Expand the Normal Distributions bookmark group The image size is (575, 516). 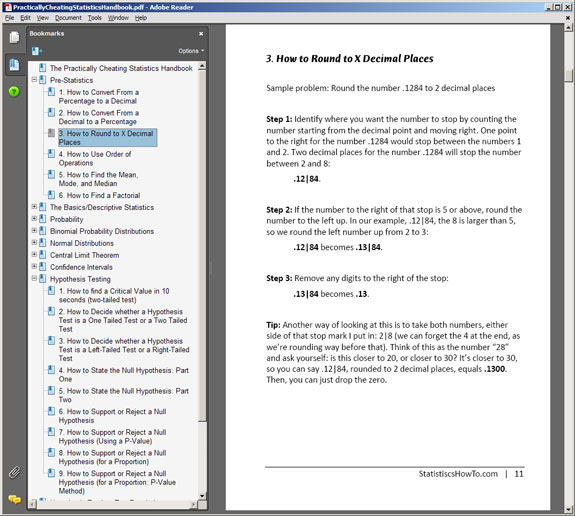[34, 242]
